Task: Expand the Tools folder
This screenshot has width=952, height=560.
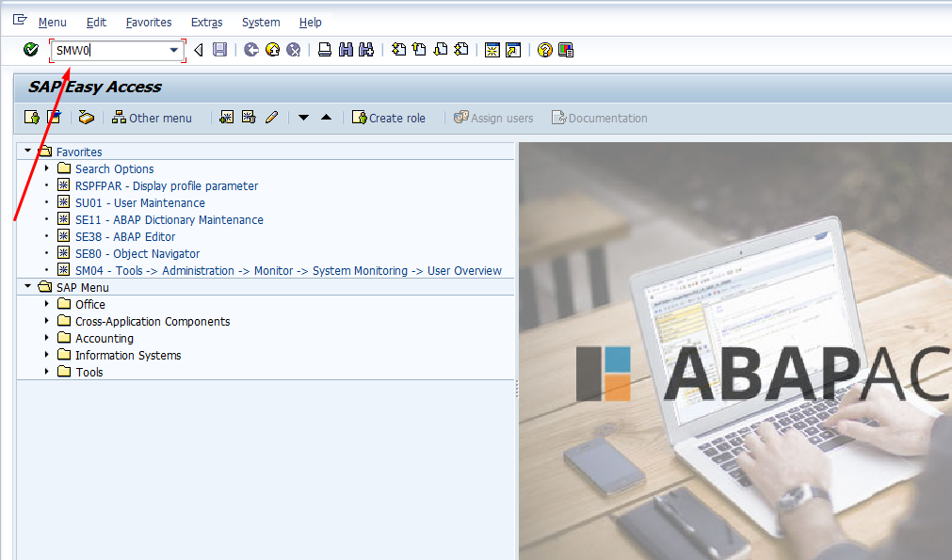Action: coord(47,372)
